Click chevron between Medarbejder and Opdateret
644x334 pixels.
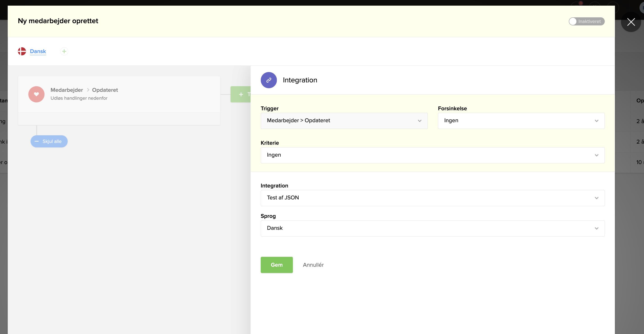pyautogui.click(x=88, y=90)
